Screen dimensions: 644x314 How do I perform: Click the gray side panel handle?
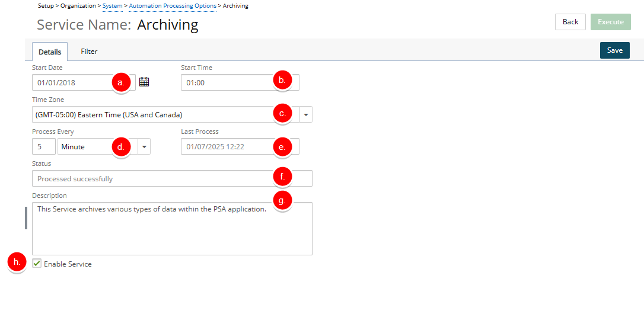pyautogui.click(x=26, y=218)
